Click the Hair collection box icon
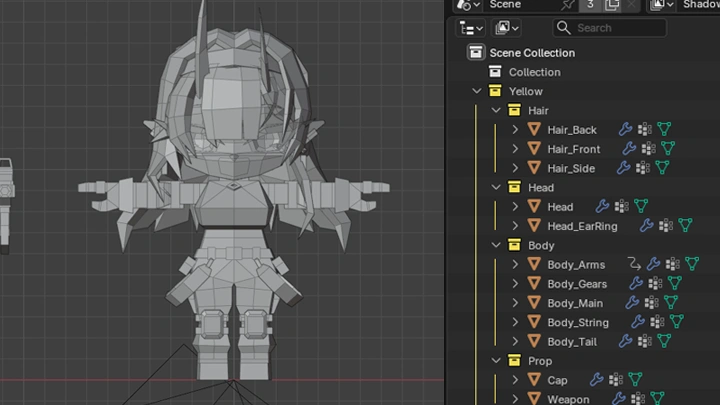 [x=514, y=110]
